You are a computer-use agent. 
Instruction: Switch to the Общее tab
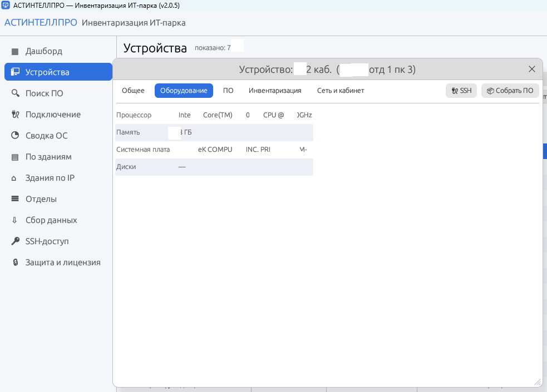click(133, 91)
